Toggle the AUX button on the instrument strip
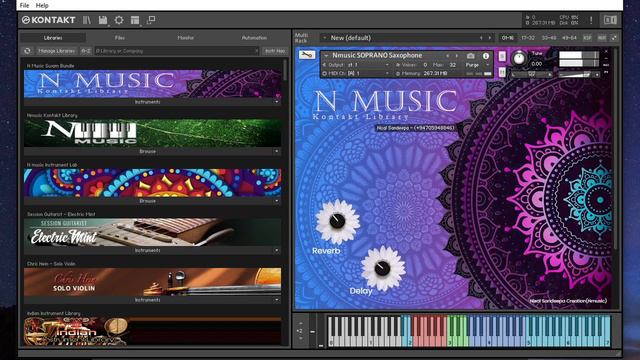Image resolution: width=640 pixels, height=360 pixels. point(606,65)
